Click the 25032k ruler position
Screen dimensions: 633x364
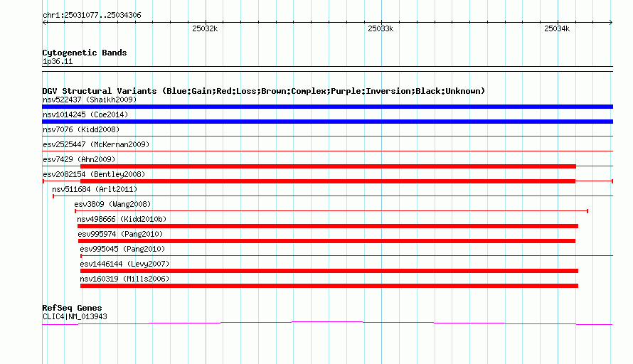tap(205, 28)
